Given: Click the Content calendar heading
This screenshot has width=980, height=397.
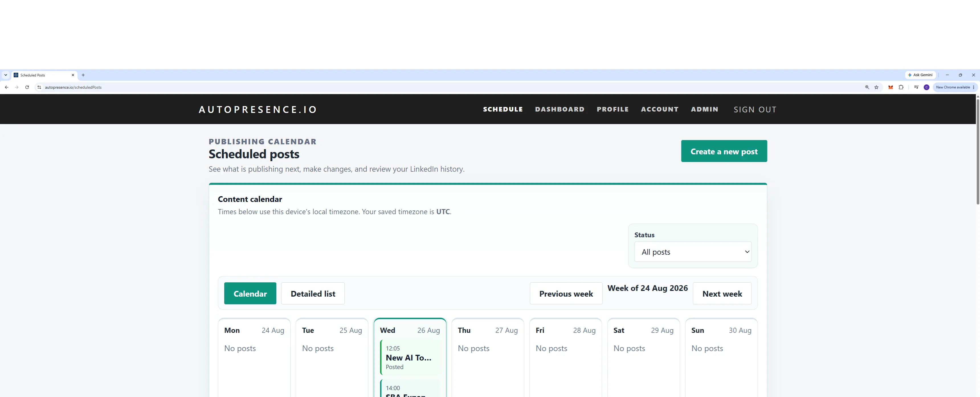Looking at the screenshot, I should 250,199.
